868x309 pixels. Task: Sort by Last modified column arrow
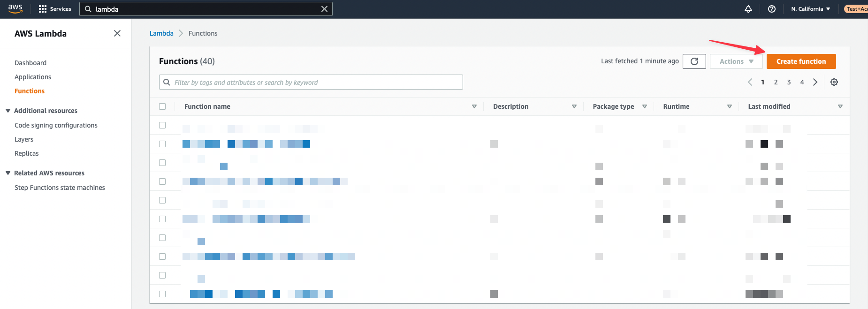[840, 106]
